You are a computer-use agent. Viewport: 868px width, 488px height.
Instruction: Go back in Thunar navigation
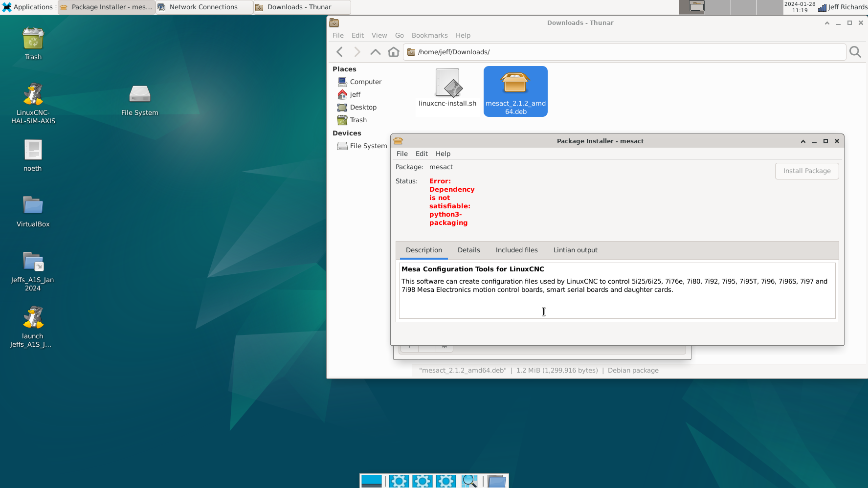[340, 52]
